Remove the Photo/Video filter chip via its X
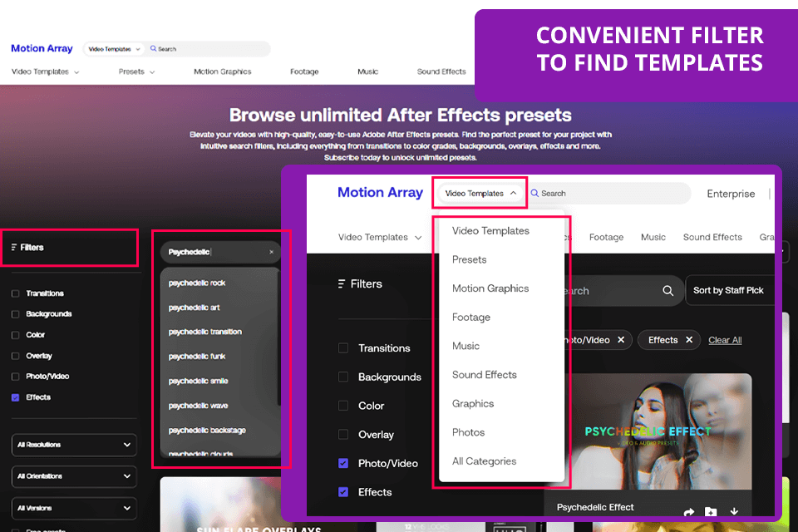The width and height of the screenshot is (798, 532). [x=621, y=339]
